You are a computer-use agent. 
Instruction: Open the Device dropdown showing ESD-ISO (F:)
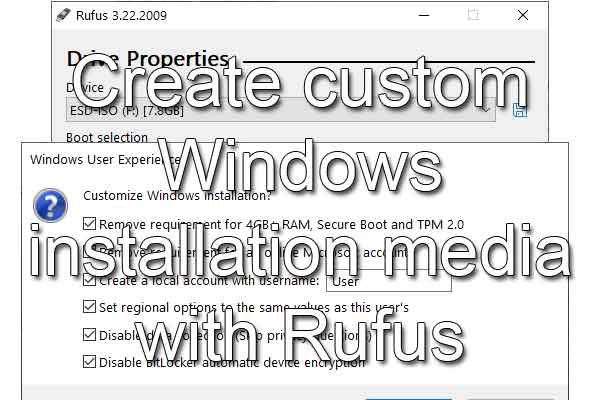click(x=280, y=111)
